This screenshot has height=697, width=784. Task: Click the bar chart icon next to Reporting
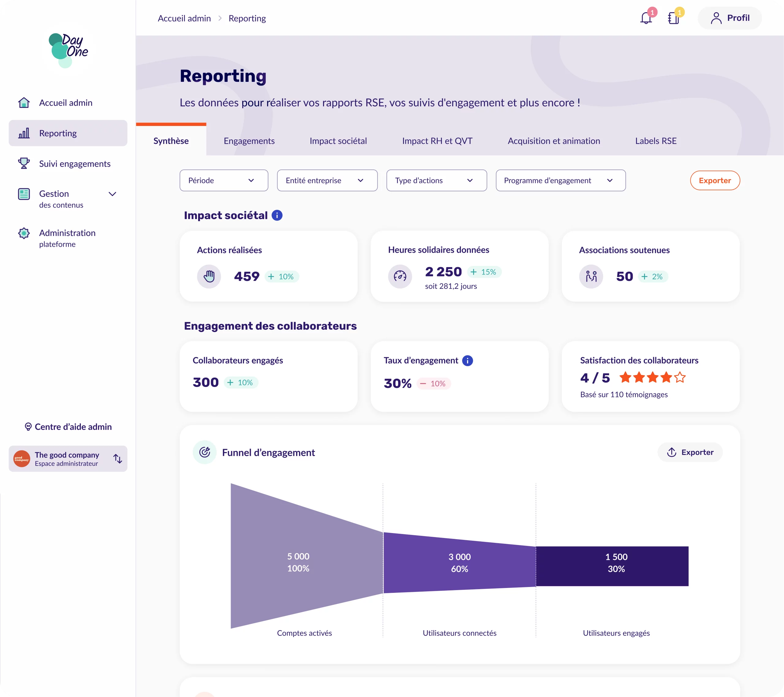pos(24,133)
